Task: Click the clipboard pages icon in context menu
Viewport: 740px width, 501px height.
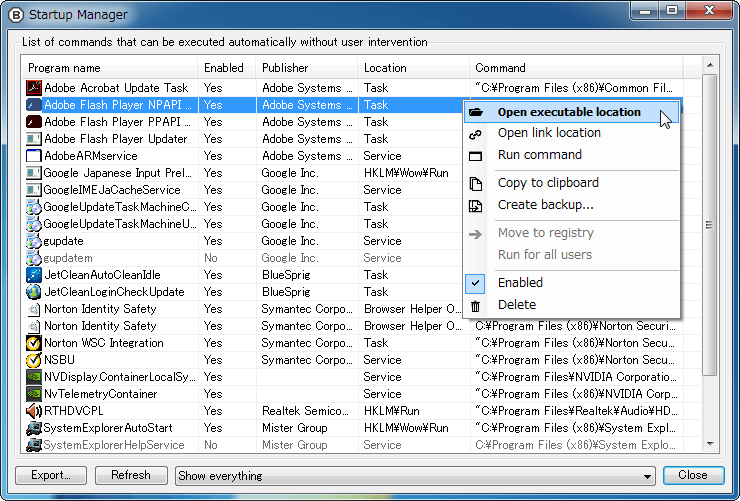Action: (x=476, y=184)
